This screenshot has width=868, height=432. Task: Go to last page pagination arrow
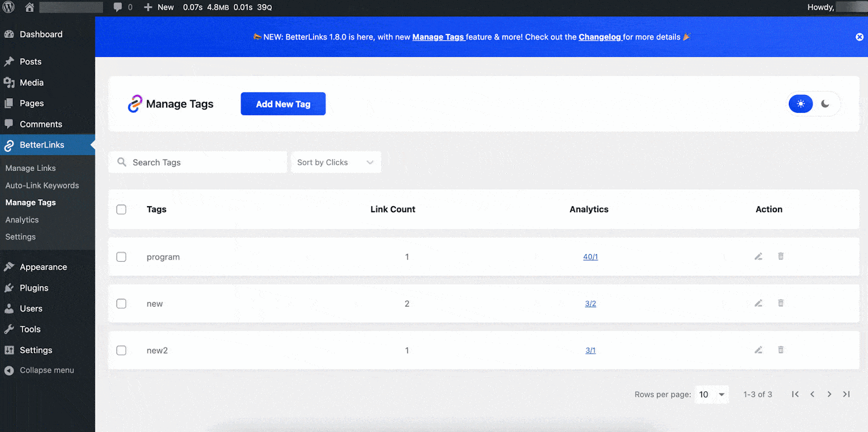(x=846, y=395)
